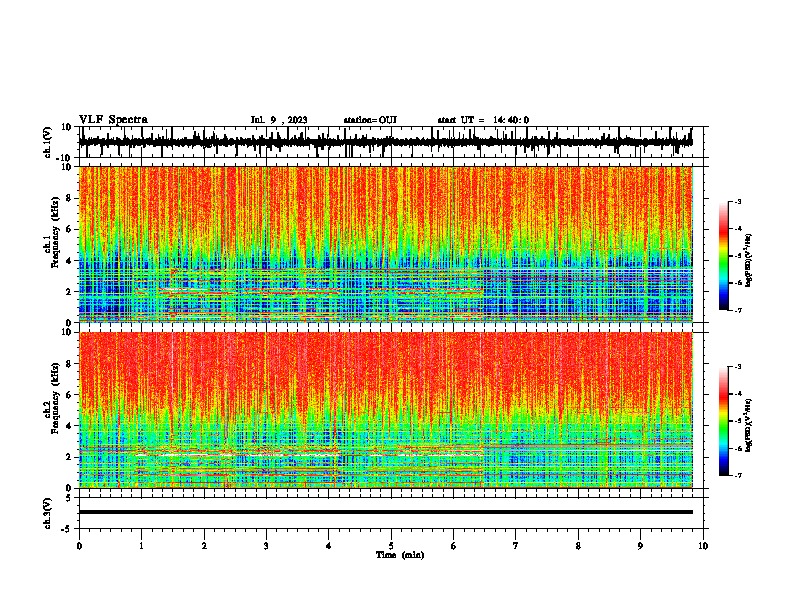This screenshot has height=612, width=792.
Task: Click the ch.2 color scale bar
Action: tap(724, 421)
